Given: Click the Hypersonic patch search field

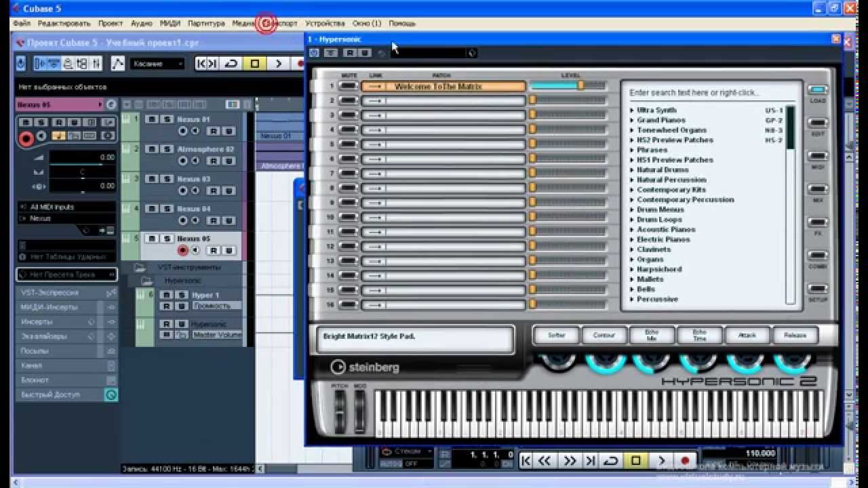Looking at the screenshot, I should pos(712,92).
